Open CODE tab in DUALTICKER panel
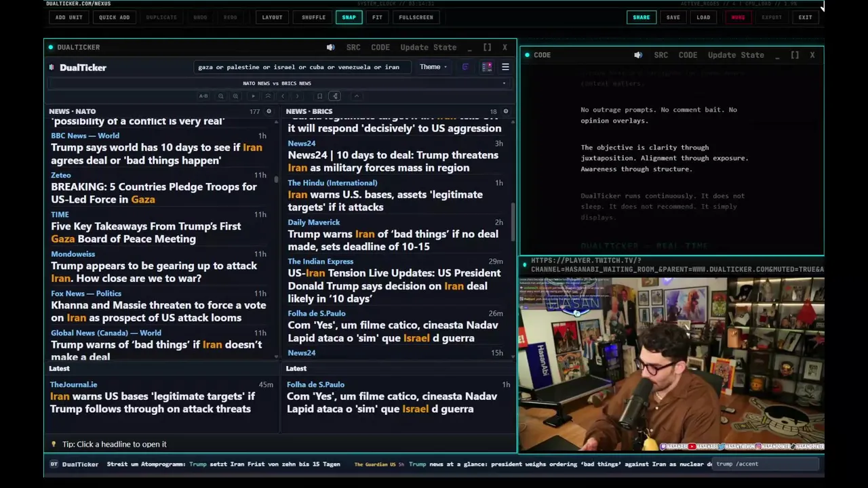 380,47
